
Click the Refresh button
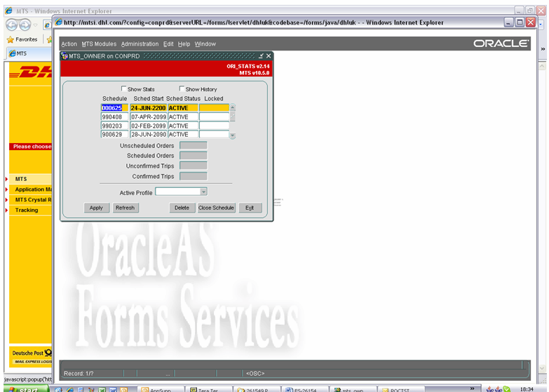pyautogui.click(x=126, y=208)
